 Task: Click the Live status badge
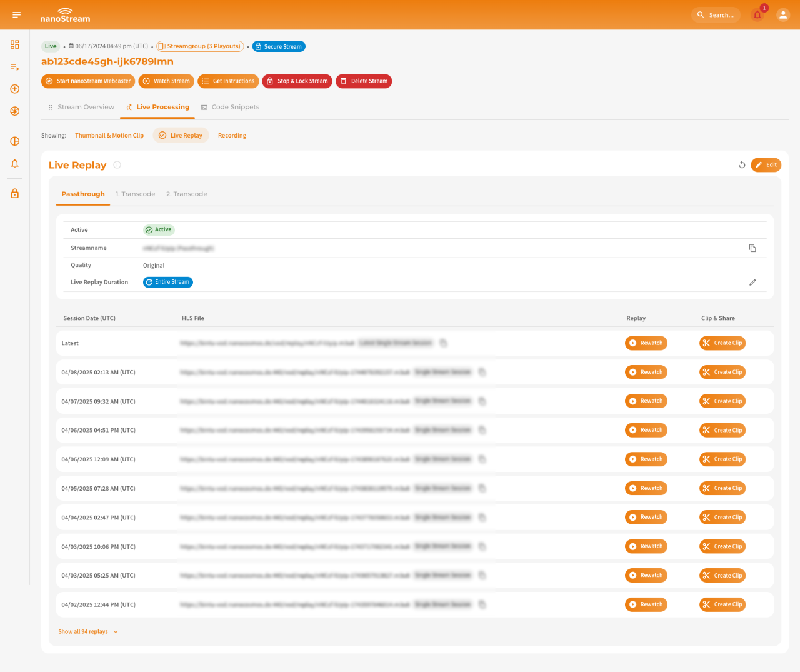(51, 46)
